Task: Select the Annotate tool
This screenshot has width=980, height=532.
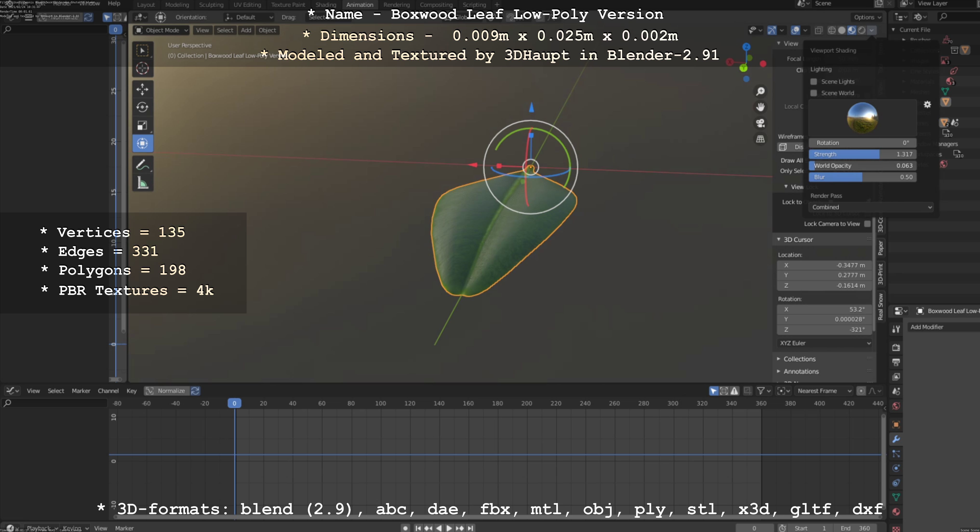Action: click(x=143, y=165)
